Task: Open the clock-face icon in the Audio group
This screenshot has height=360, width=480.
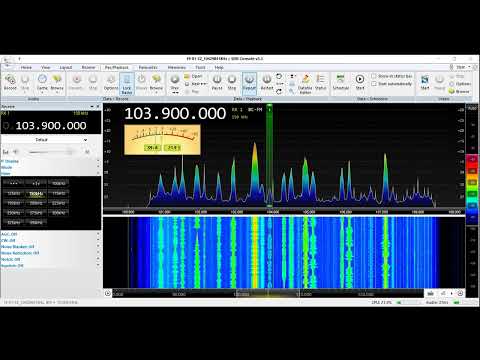Action: point(42,82)
